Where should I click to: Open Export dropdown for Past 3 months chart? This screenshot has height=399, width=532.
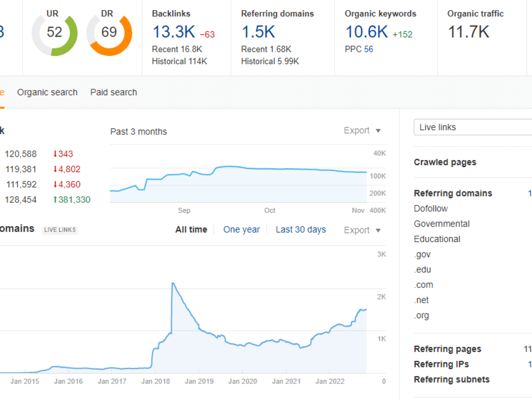pos(362,131)
